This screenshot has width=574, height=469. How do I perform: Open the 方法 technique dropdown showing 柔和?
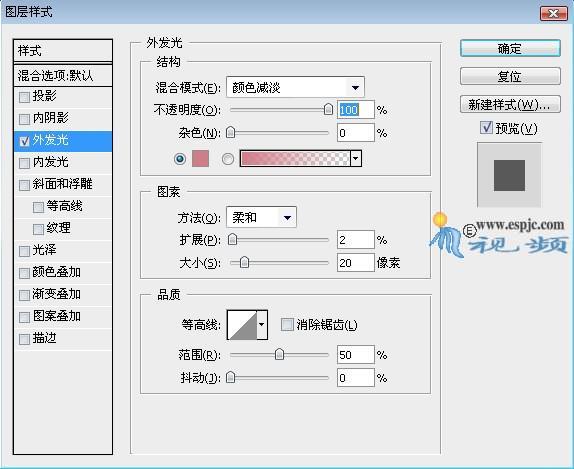pos(261,217)
